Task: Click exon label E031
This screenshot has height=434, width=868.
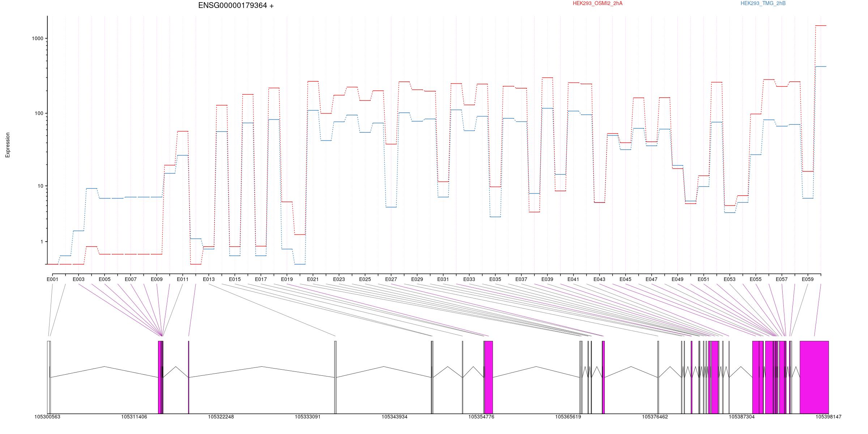Action: click(443, 279)
